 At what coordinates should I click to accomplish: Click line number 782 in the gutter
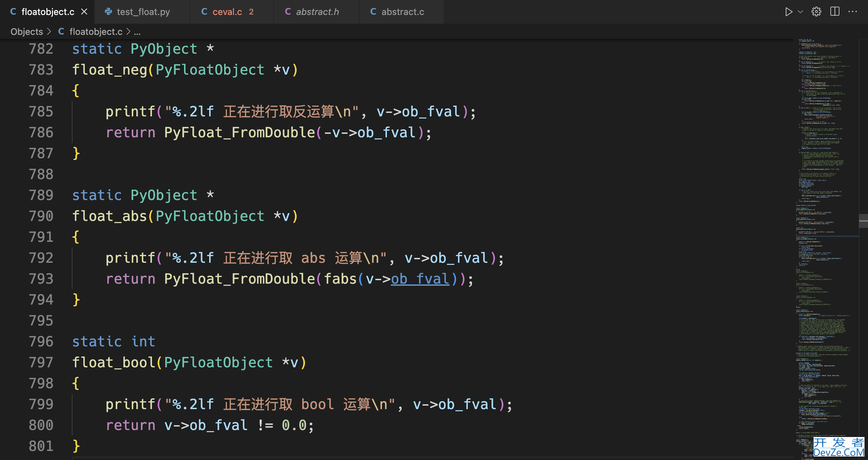pos(41,49)
